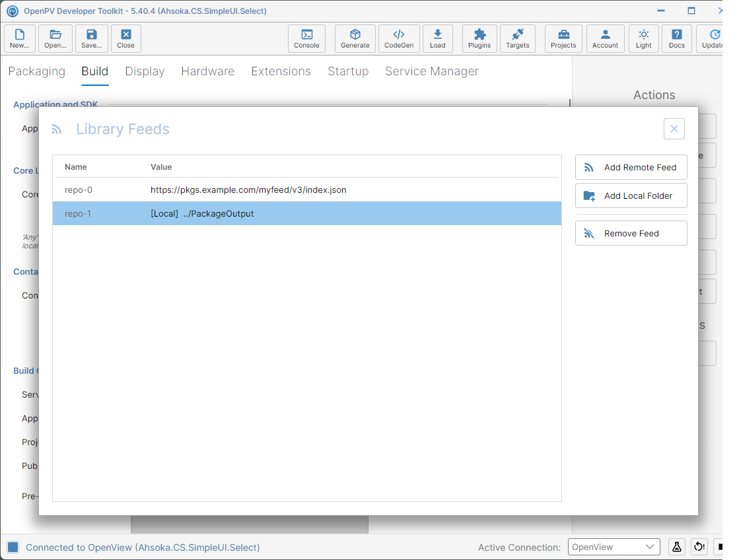Go to the Hardware tab
This screenshot has height=560, width=737.
[x=208, y=71]
